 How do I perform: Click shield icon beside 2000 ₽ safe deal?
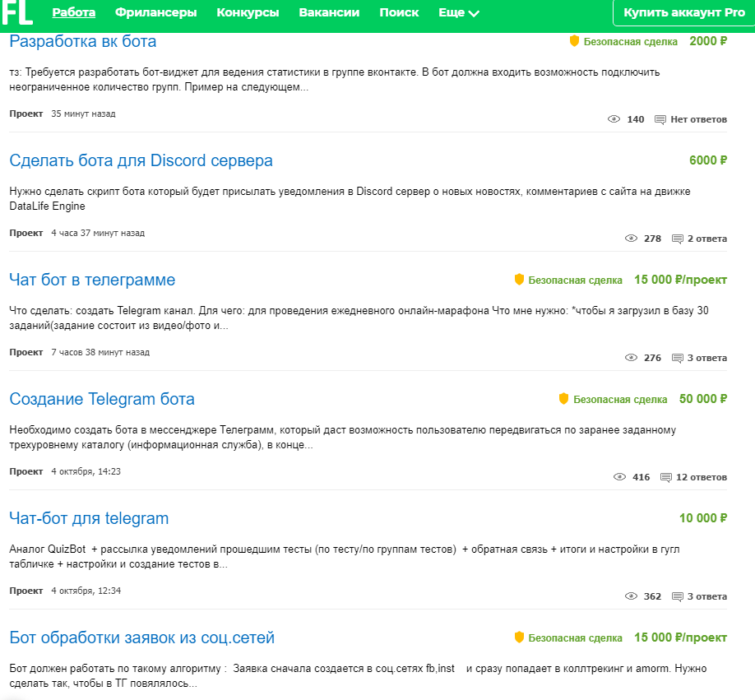[x=574, y=41]
